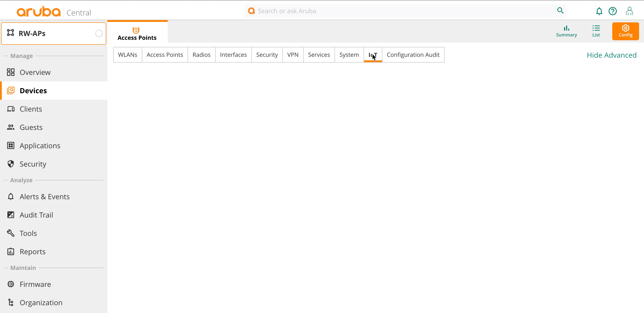Screen dimensions: 644x313
Task: Click the Reports icon
Action: [11, 251]
